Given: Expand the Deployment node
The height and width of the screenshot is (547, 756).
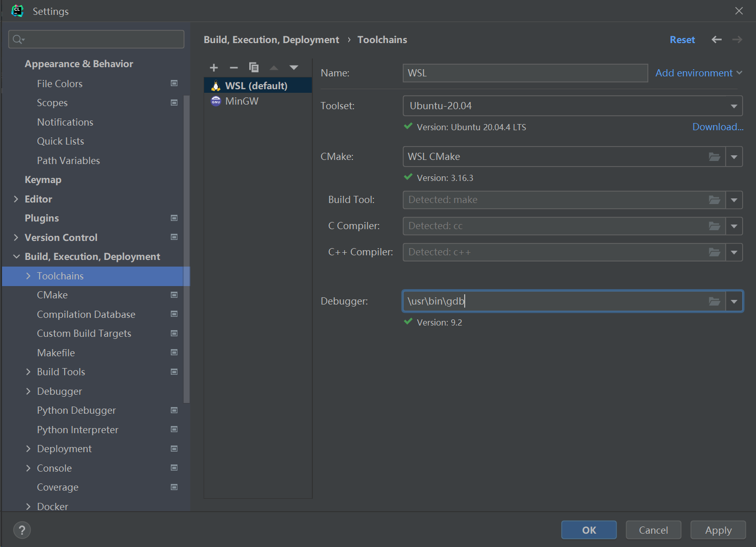Looking at the screenshot, I should coord(28,449).
